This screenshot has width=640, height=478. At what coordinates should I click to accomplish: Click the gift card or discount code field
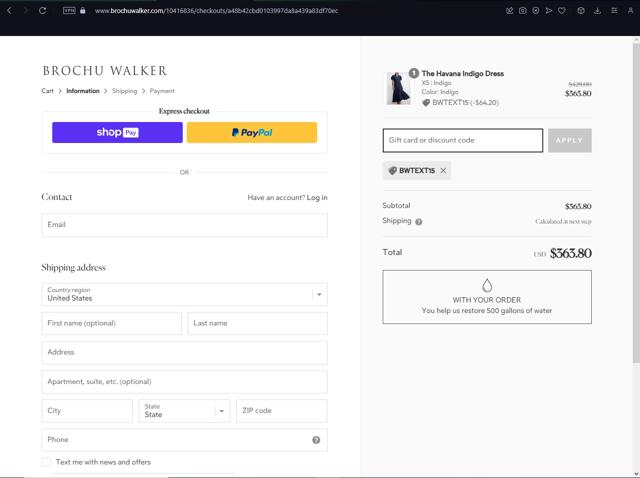click(463, 140)
